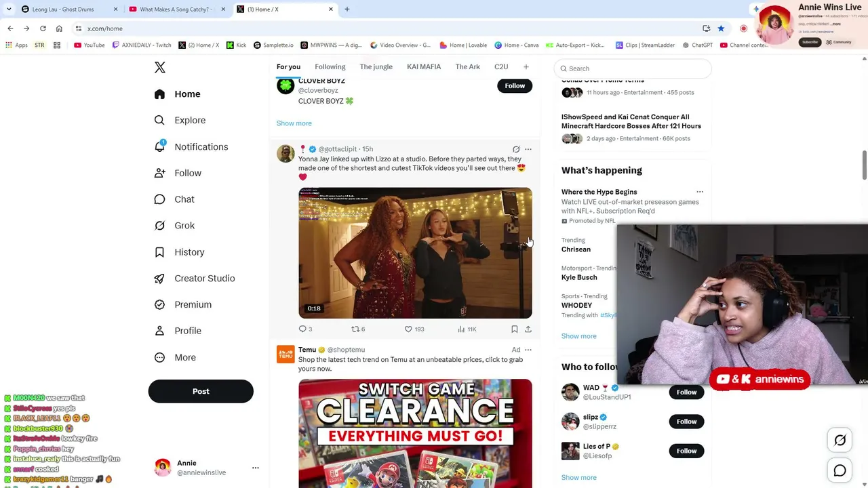Open YouTube bookmark in bookmarks bar

tap(89, 45)
